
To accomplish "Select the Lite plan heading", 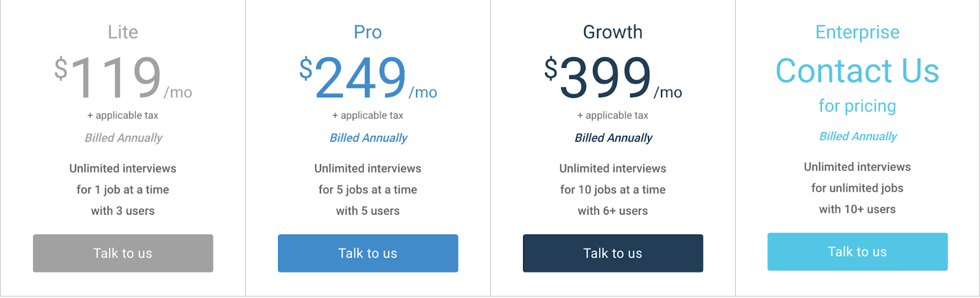I will (x=123, y=32).
